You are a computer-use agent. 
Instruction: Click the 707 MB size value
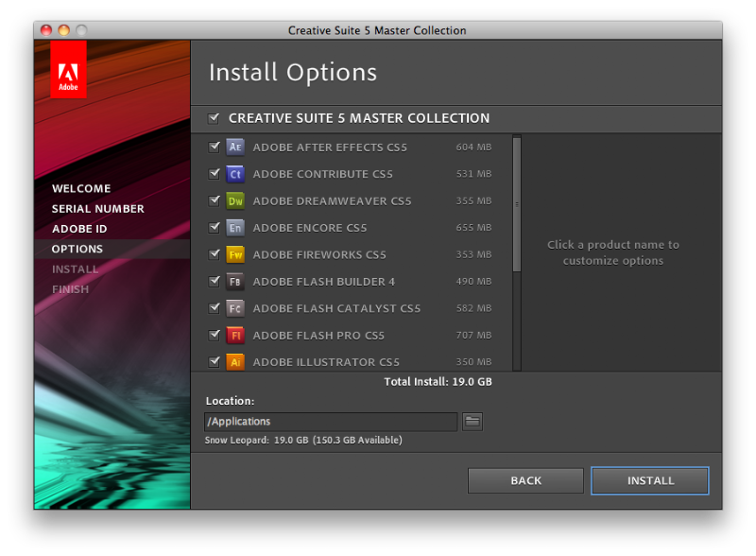pos(473,335)
